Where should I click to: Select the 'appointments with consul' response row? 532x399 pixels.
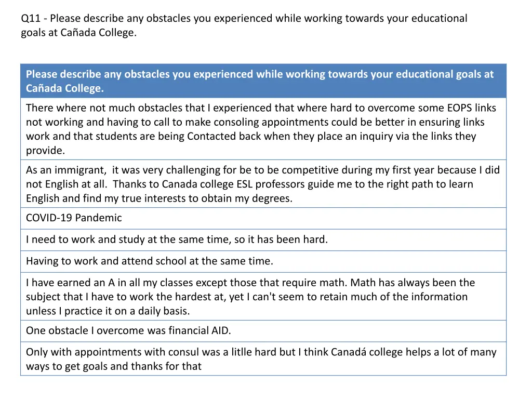(x=263, y=358)
